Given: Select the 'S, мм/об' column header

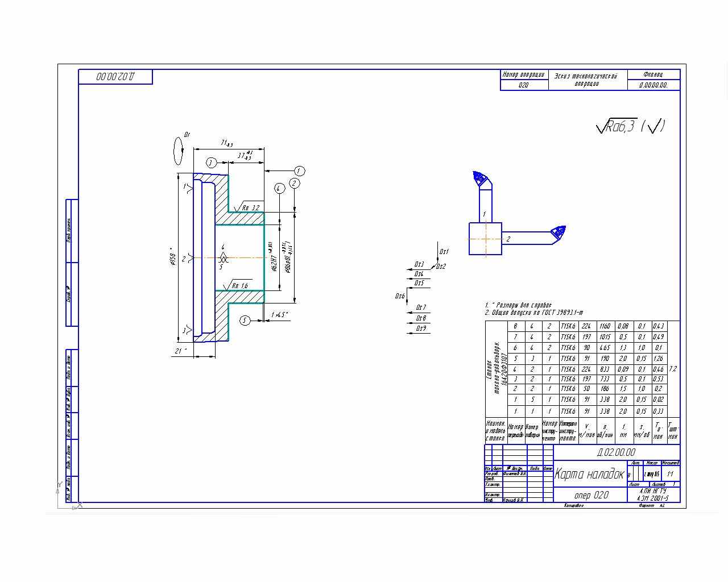Looking at the screenshot, I should tap(642, 431).
